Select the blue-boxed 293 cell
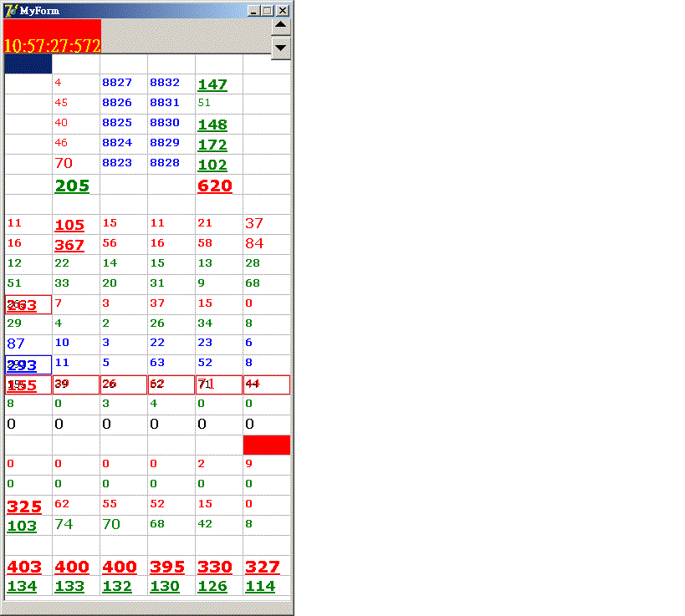The height and width of the screenshot is (616, 685). tap(28, 365)
